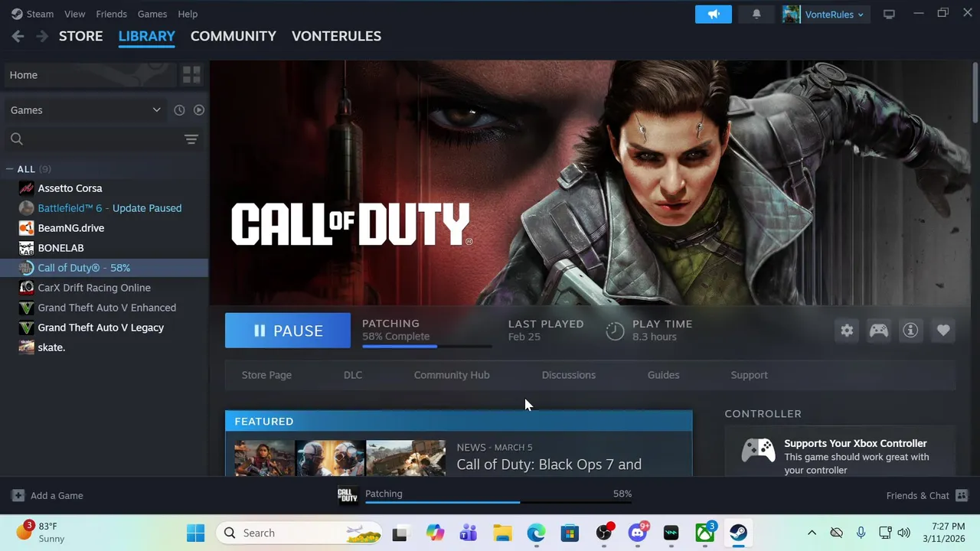The image size is (980, 551).
Task: Select the BONELAB game icon
Action: click(x=26, y=248)
